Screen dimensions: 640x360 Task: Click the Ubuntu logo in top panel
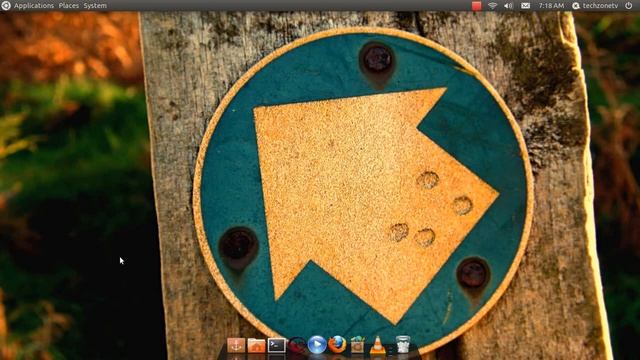click(x=6, y=6)
